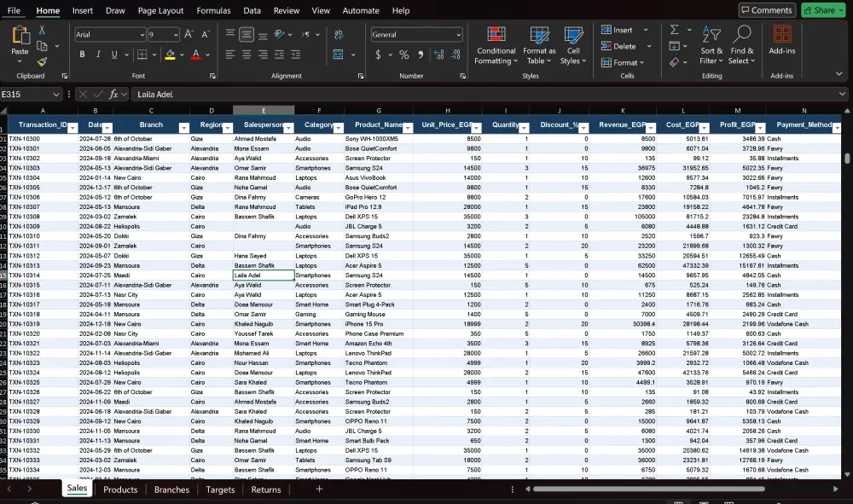Align text right
The width and height of the screenshot is (853, 504).
click(x=263, y=55)
